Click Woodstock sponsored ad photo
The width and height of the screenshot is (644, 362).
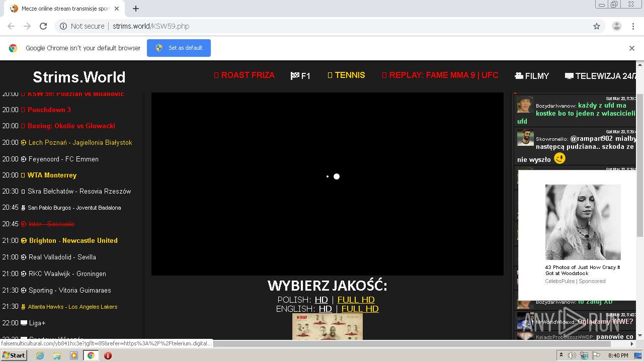pyautogui.click(x=583, y=222)
